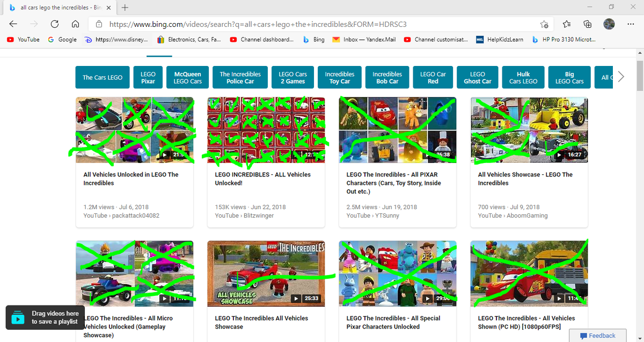Play All PIXAR Characters video thumbnail

(x=398, y=130)
